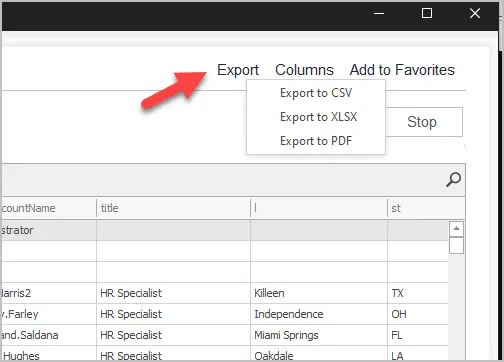Sort by the title column header

(x=173, y=208)
